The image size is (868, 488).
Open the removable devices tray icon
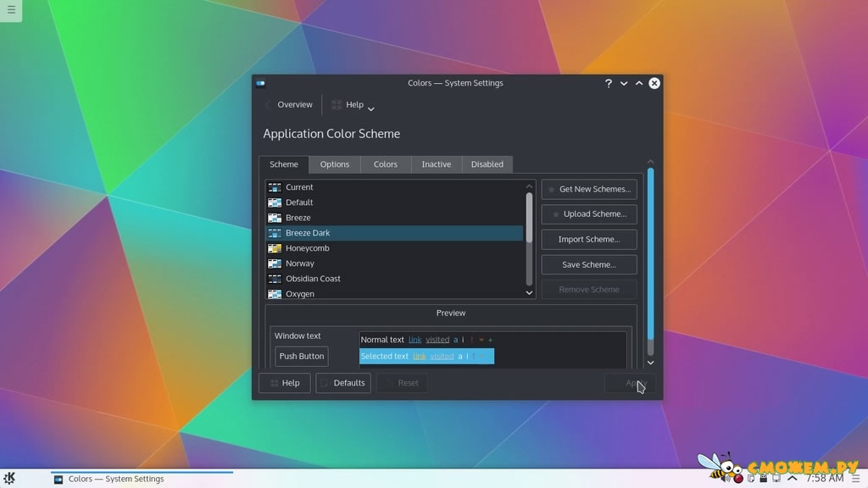tap(764, 479)
